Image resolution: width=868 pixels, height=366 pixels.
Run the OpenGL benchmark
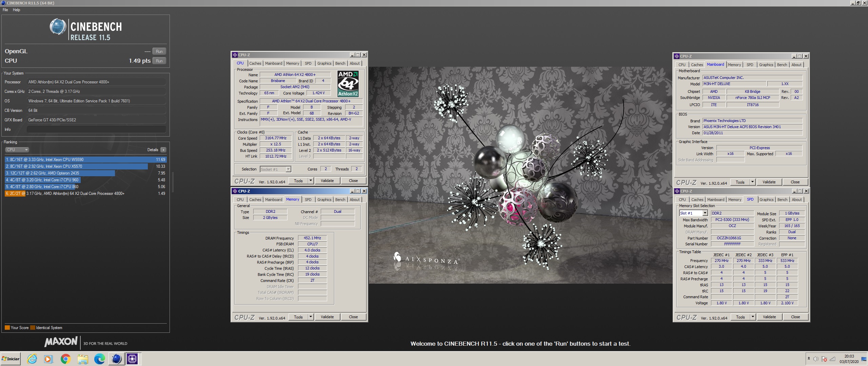point(159,51)
